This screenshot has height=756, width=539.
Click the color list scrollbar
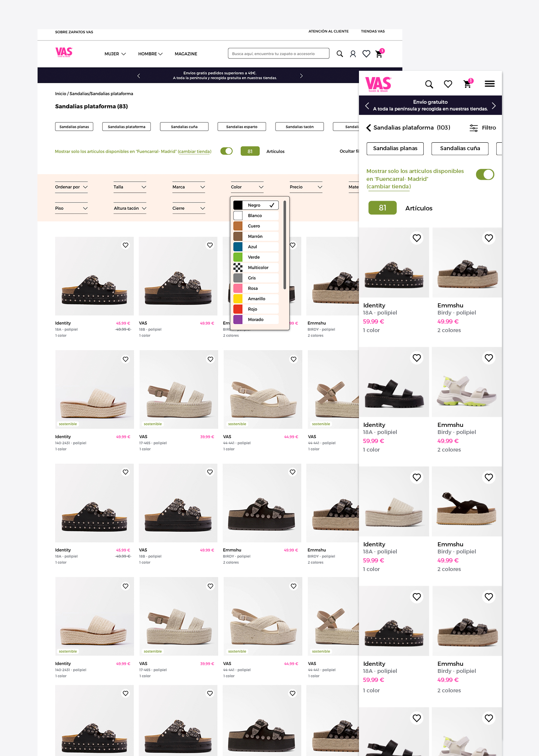pos(285,245)
